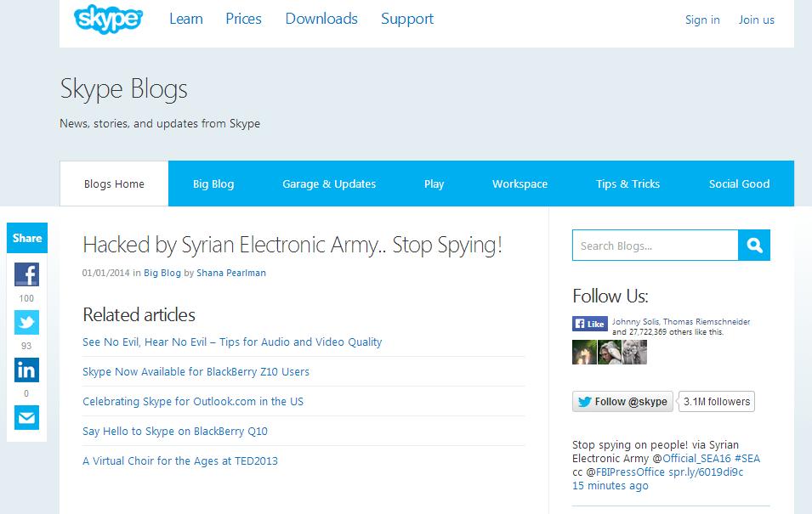Click the Follow Us: heading
Viewport: 812px width, 514px height.
tap(610, 296)
